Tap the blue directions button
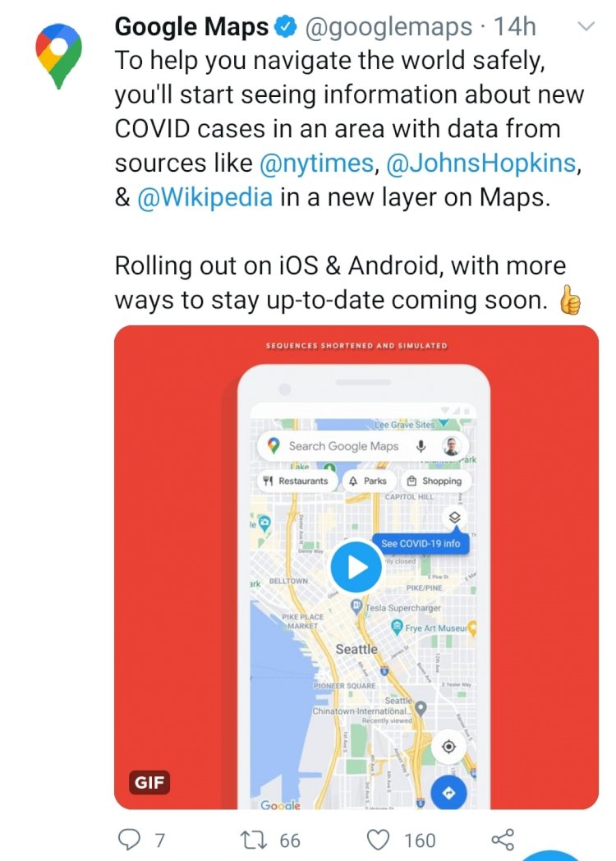The height and width of the screenshot is (861, 616). 448,793
